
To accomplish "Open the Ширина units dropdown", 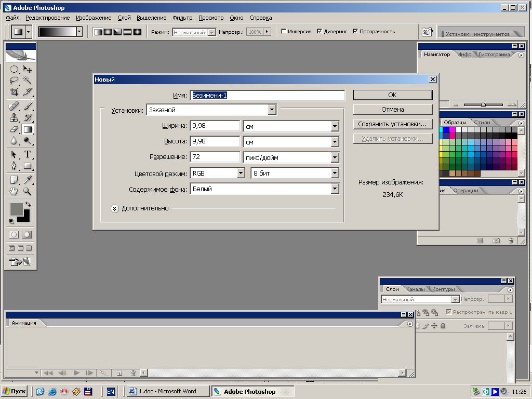I will (x=335, y=126).
